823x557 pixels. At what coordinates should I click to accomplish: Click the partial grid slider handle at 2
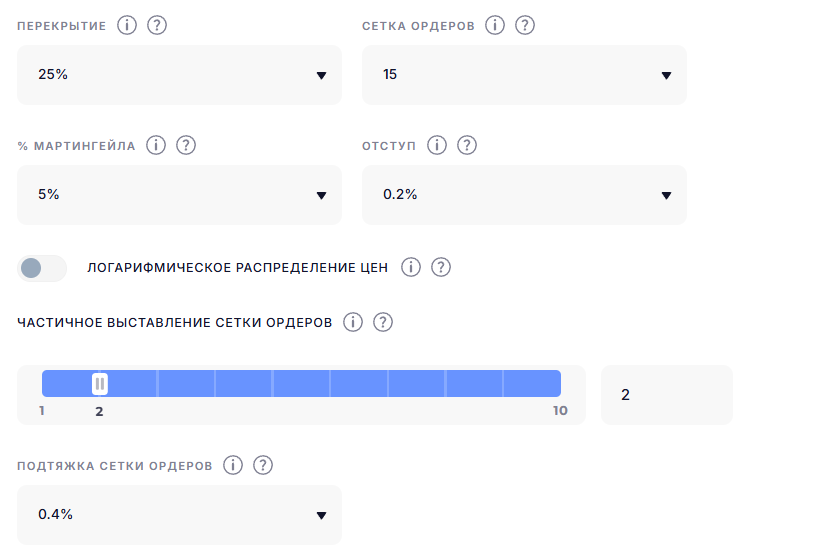point(100,384)
